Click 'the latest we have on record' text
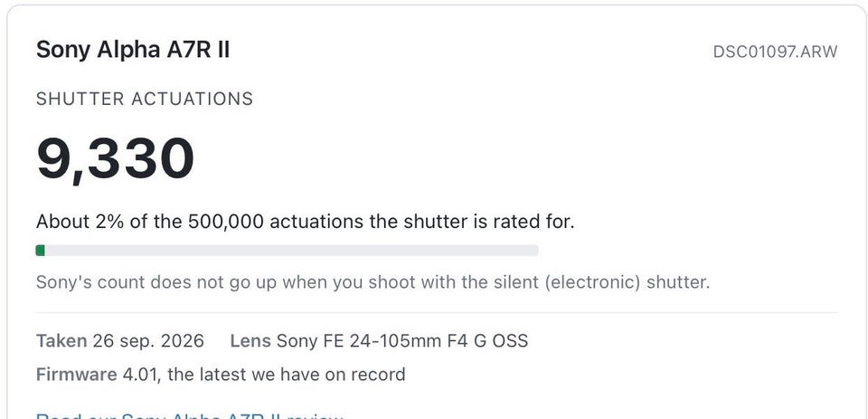The height and width of the screenshot is (419, 868). [287, 375]
